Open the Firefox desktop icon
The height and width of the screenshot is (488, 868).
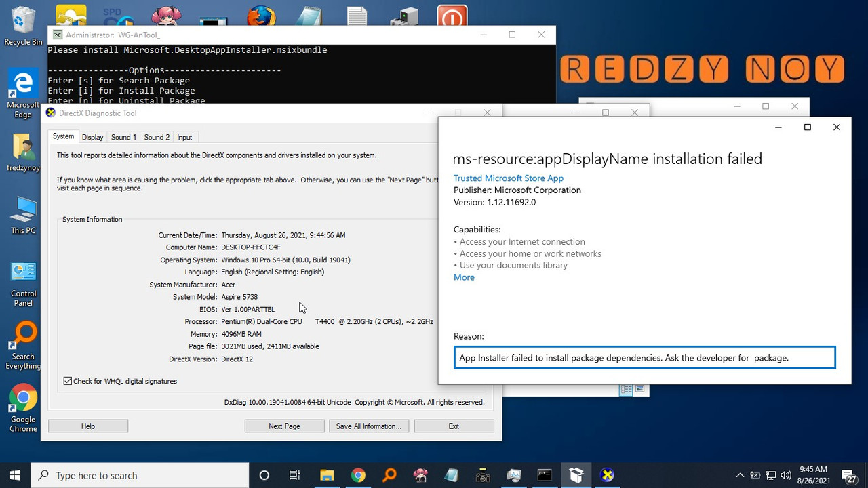pyautogui.click(x=262, y=15)
